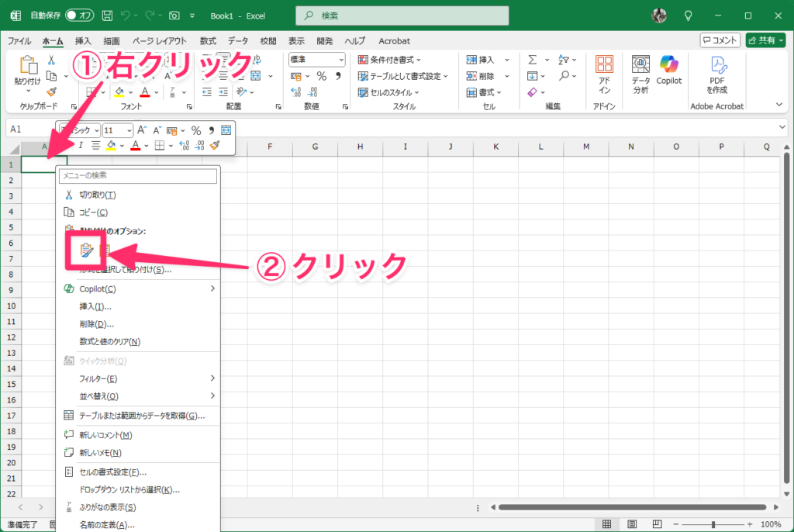
Task: Open the 条件付き書式 conditional formatting dropdown
Action: (x=389, y=60)
